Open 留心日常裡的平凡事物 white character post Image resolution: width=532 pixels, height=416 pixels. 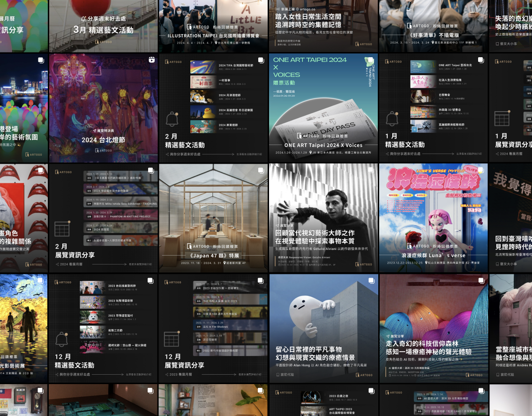pyautogui.click(x=323, y=328)
